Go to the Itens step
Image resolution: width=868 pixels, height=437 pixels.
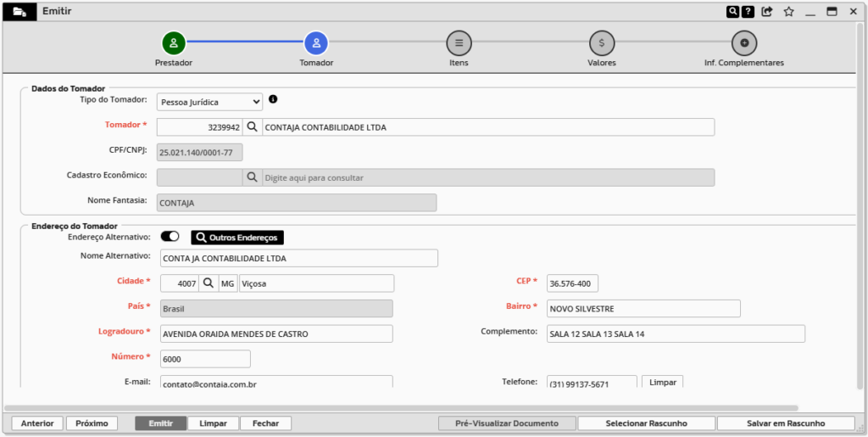[x=459, y=42]
